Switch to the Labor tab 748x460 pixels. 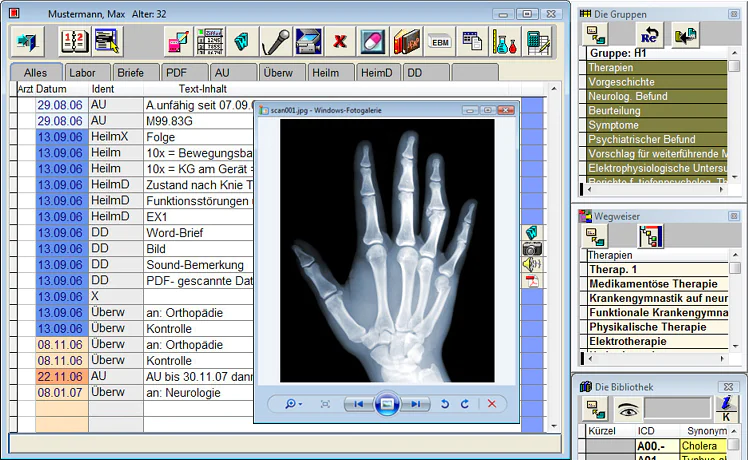pyautogui.click(x=88, y=73)
